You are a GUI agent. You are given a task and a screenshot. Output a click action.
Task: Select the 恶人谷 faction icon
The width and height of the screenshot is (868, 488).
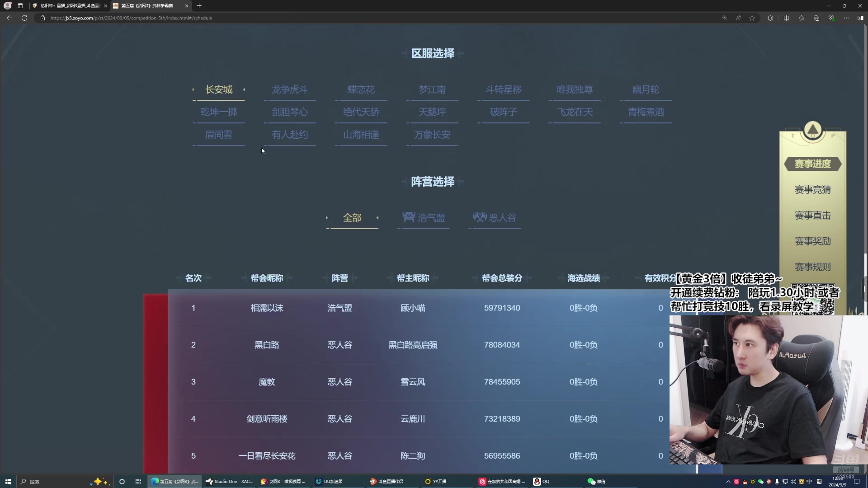(x=481, y=217)
